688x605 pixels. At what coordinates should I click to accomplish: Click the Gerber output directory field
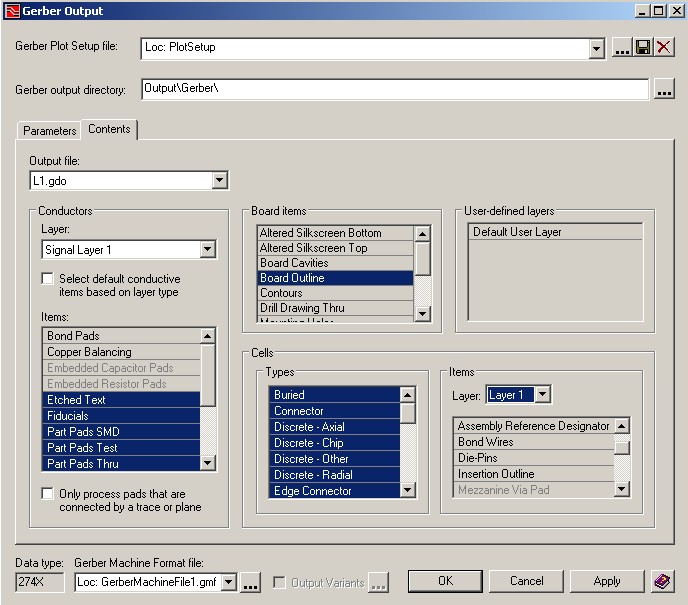(395, 89)
